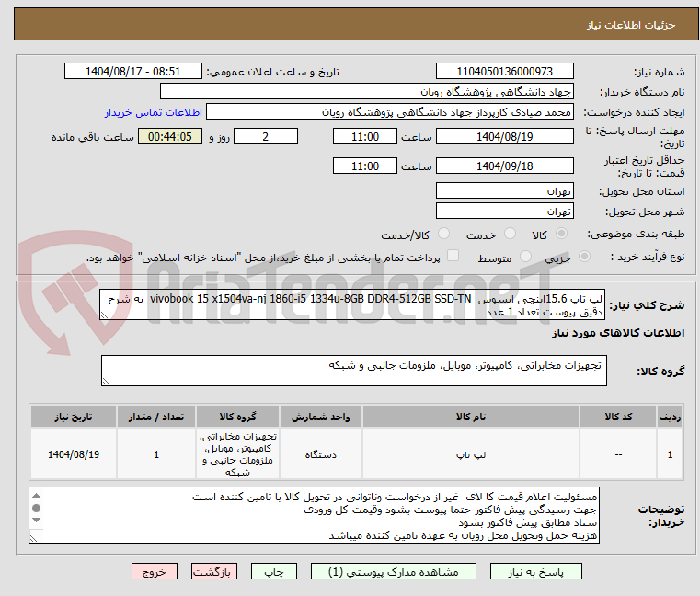Click the need number field 1104050136000973
The height and width of the screenshot is (596, 700).
505,72
